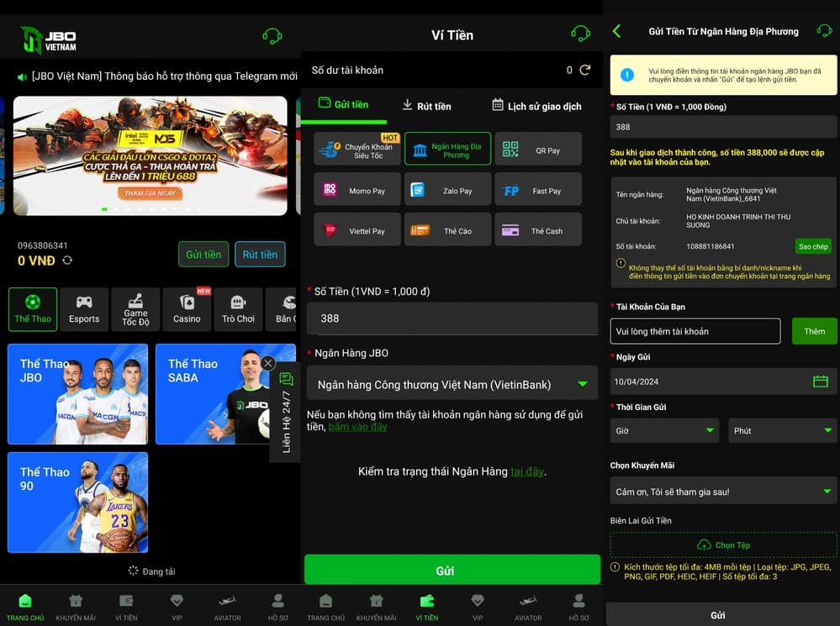Screen dimensions: 840x626
Task: Open Thể Thao SABA game card
Action: point(225,394)
